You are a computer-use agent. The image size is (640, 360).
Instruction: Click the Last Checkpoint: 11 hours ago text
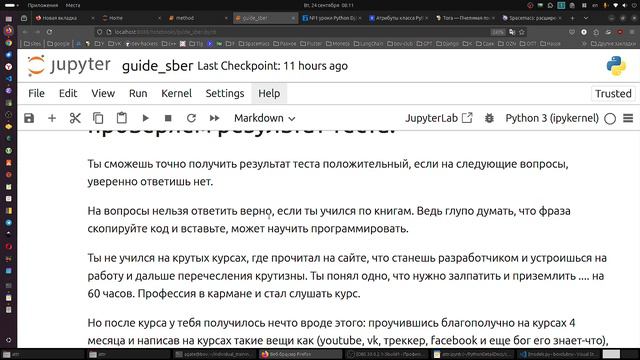pyautogui.click(x=273, y=66)
